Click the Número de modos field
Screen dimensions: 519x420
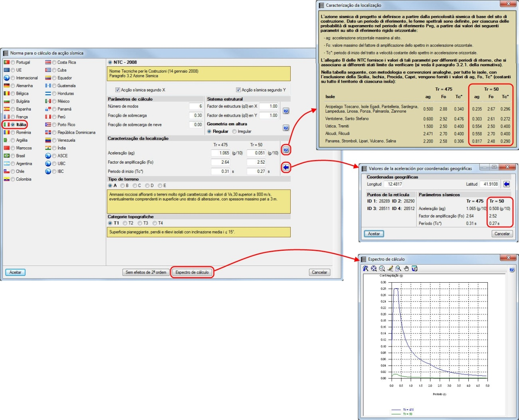(196, 106)
